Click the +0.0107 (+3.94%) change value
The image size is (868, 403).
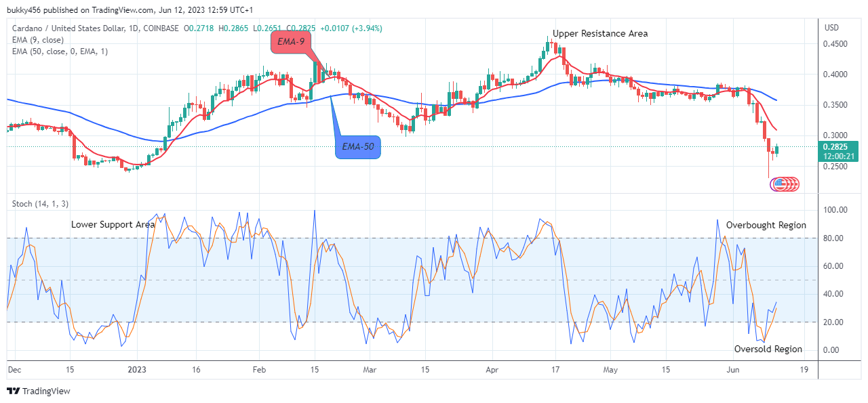click(x=350, y=28)
